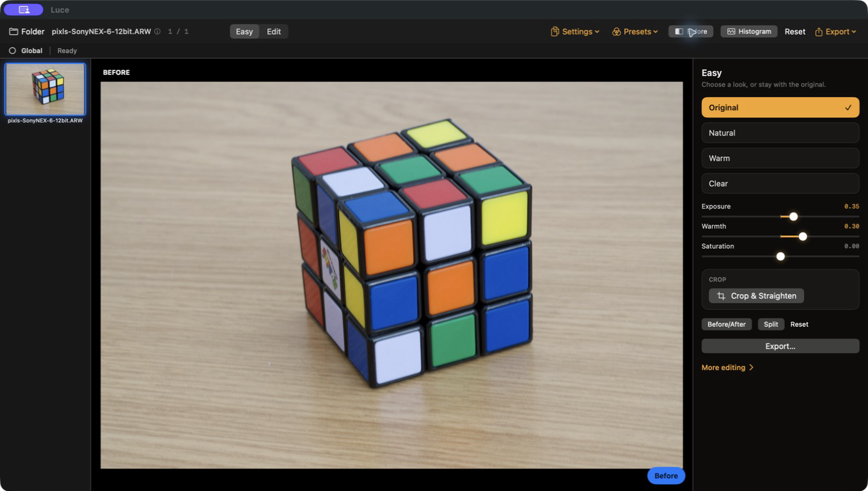Adjust the Saturation slider handle

pyautogui.click(x=780, y=256)
